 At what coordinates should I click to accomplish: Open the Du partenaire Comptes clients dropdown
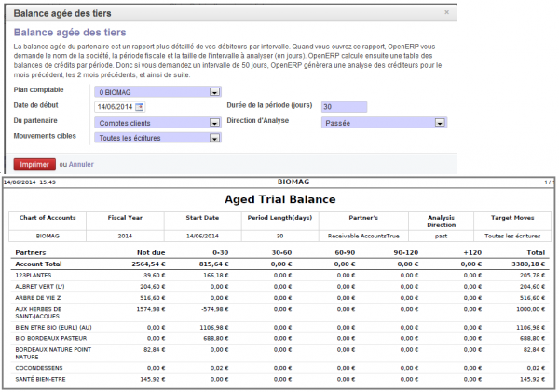coord(158,123)
